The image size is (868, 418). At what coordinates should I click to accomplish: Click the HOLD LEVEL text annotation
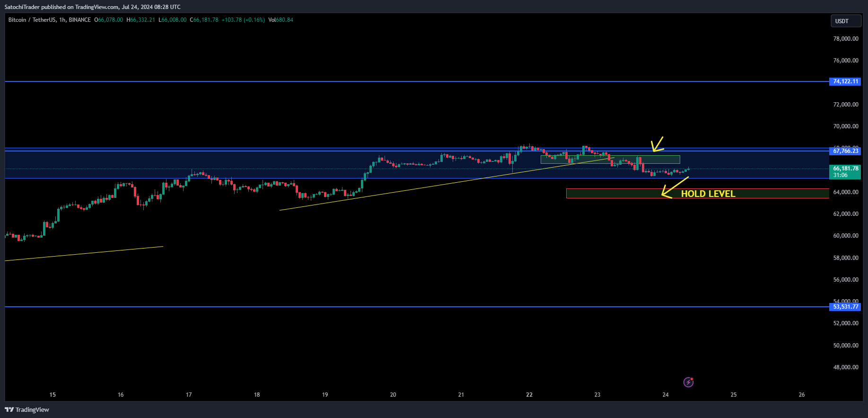708,194
